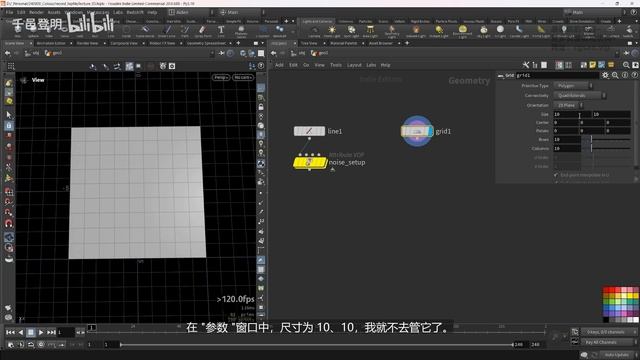
Task: Click the parameter search magnifier icon
Action: (615, 75)
